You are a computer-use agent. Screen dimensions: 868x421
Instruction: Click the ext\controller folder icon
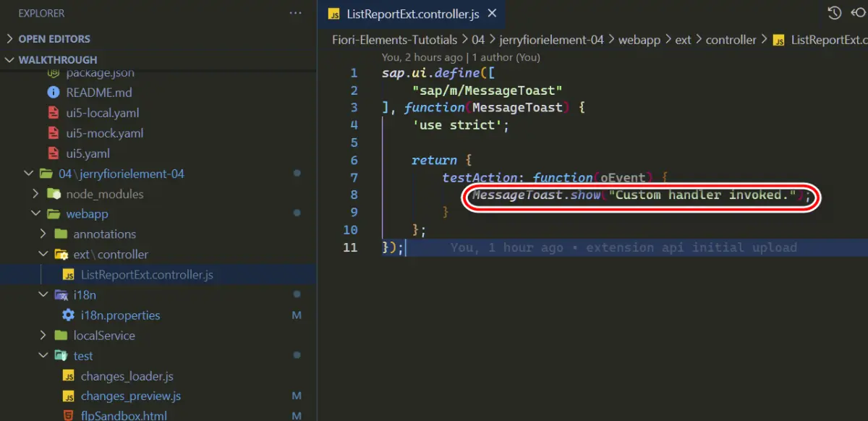pyautogui.click(x=61, y=255)
